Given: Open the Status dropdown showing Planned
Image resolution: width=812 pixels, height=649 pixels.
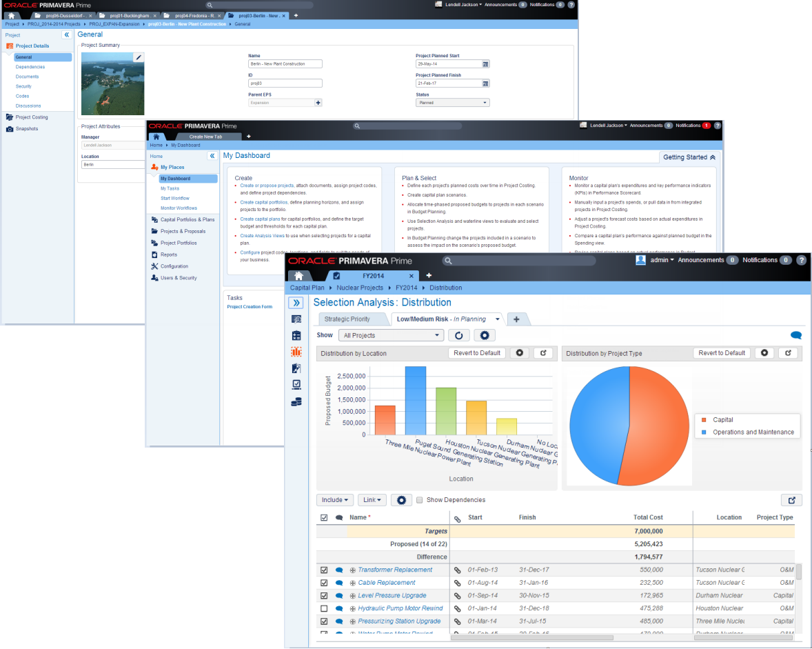Looking at the screenshot, I should 453,103.
